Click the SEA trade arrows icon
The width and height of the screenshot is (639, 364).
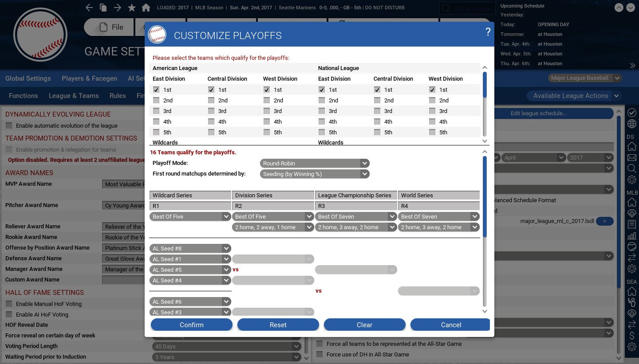tap(632, 325)
